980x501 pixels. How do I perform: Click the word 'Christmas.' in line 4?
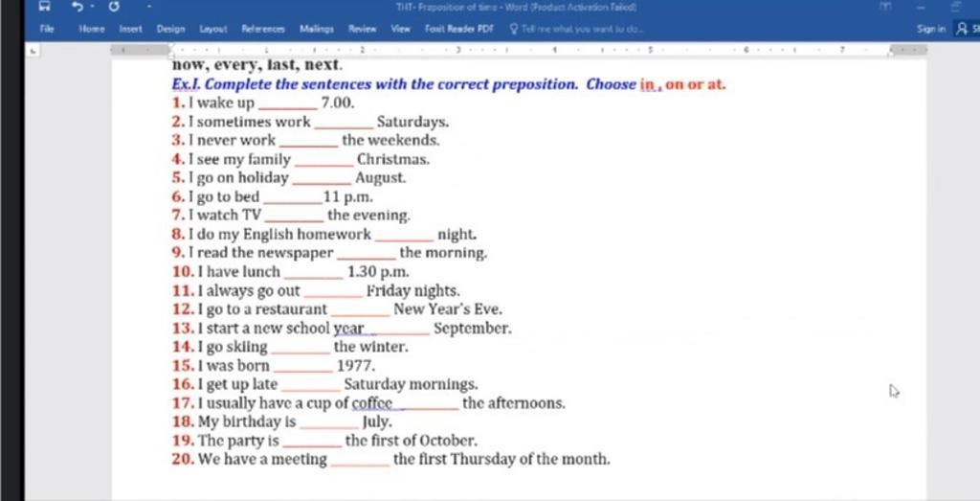click(393, 159)
